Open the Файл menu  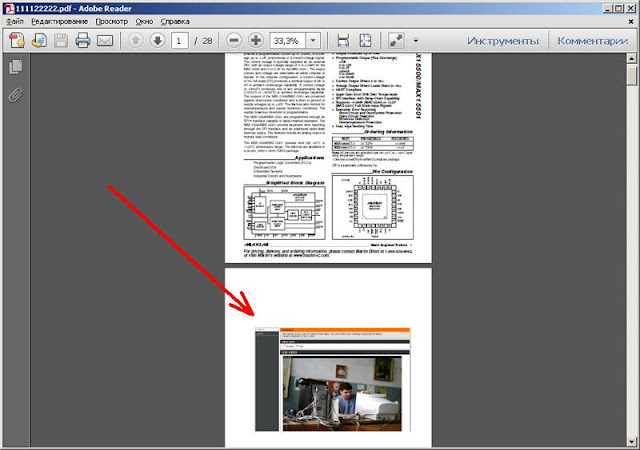coord(15,22)
